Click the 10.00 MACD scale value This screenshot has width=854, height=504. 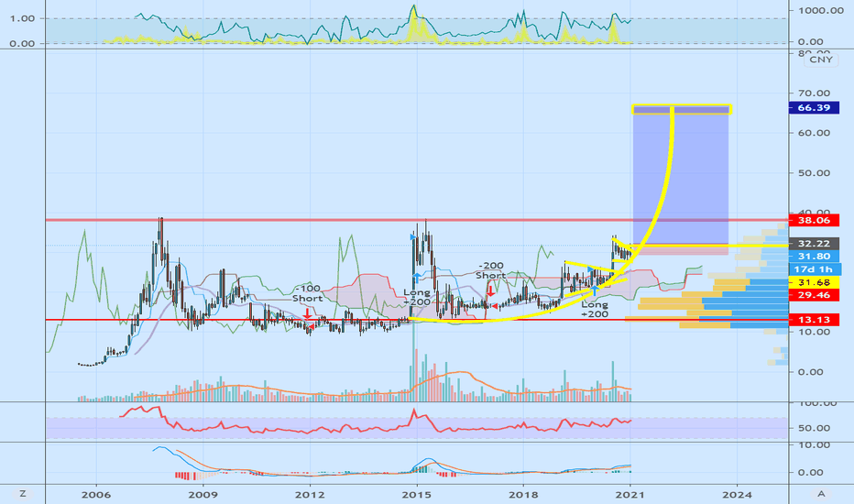tap(814, 445)
